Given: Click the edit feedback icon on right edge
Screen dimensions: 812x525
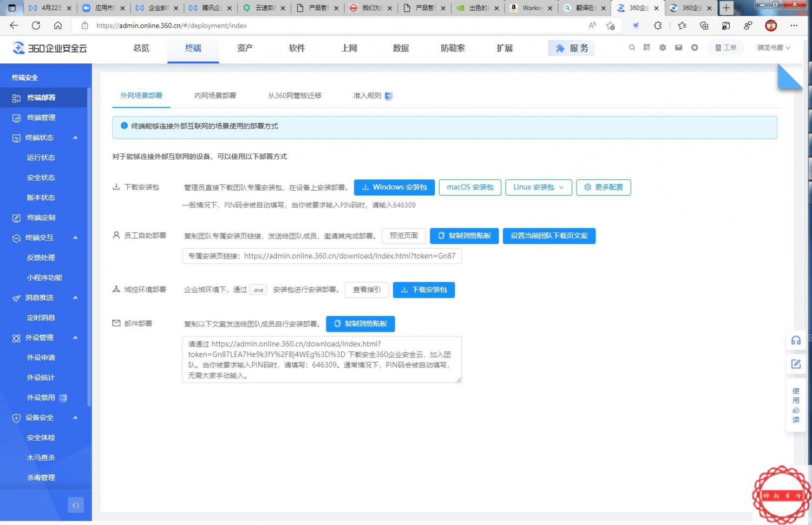Looking at the screenshot, I should tap(796, 364).
